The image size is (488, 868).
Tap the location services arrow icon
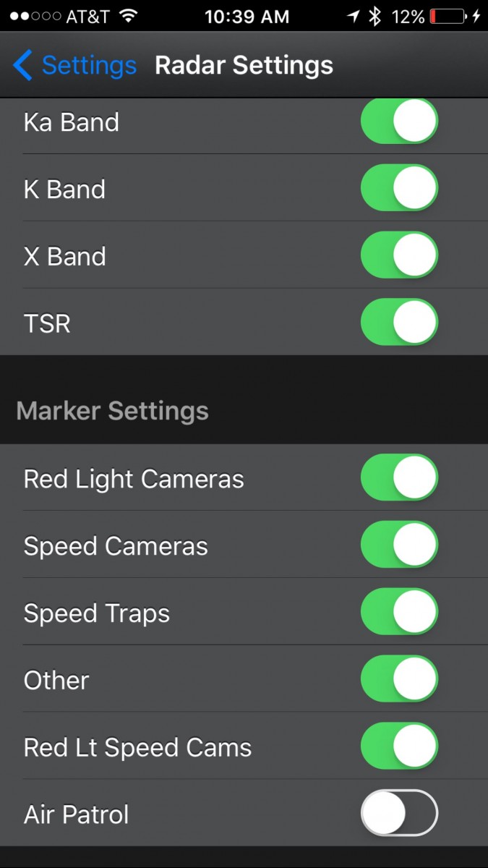[x=353, y=16]
